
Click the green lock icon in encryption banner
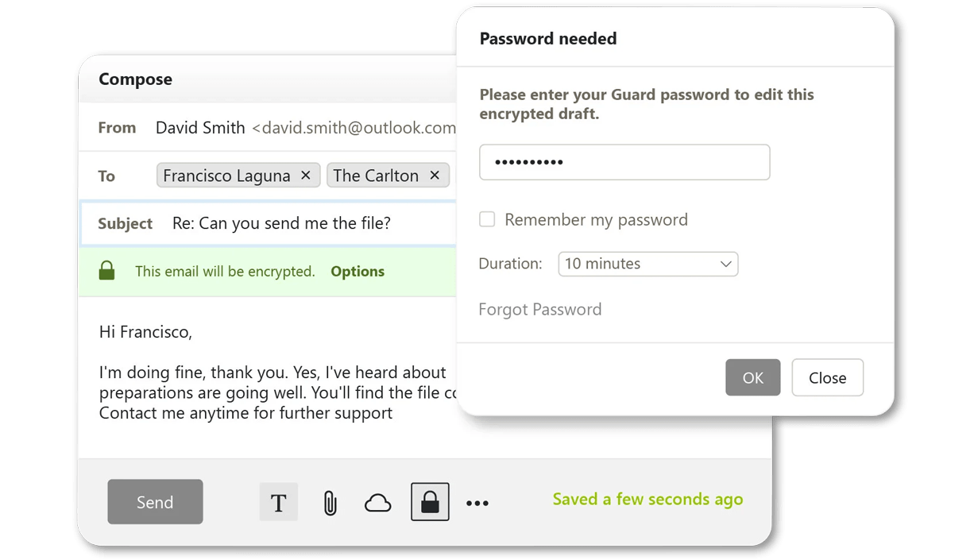106,272
